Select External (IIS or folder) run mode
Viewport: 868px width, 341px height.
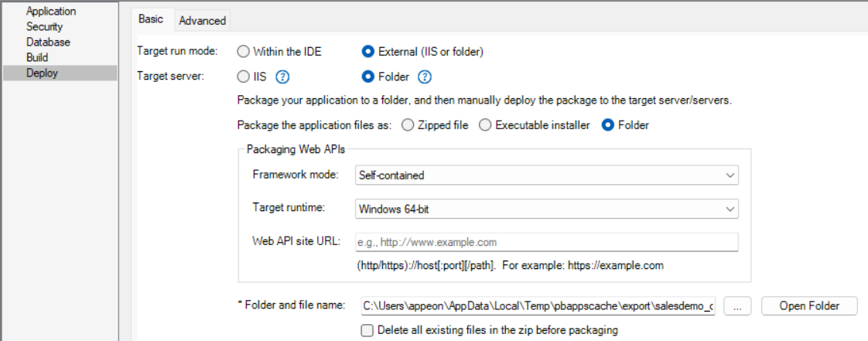click(x=368, y=52)
